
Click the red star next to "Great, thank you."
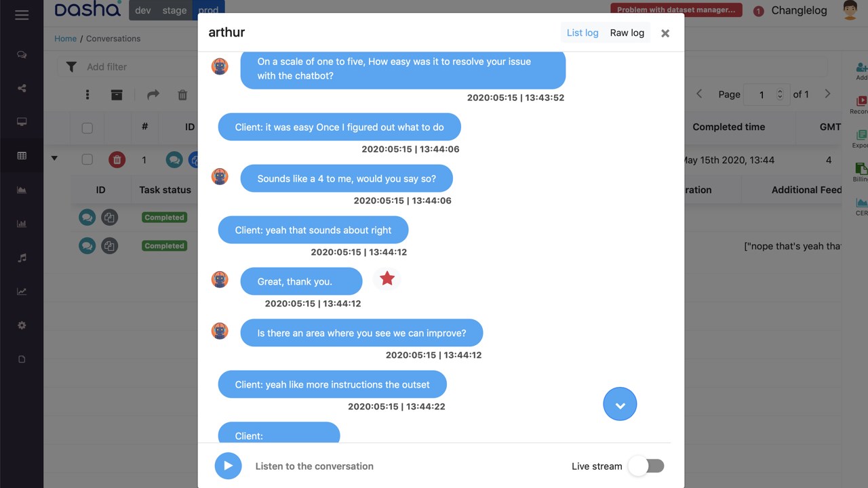(387, 279)
